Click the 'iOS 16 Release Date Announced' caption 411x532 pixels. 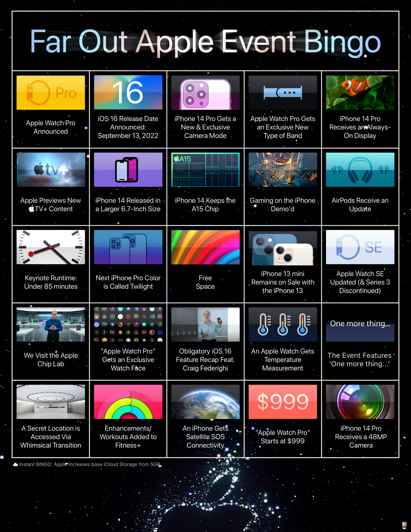(128, 127)
